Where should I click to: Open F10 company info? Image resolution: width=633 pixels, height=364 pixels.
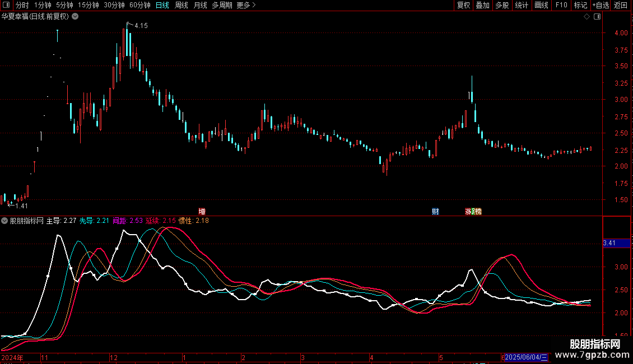tap(561, 5)
